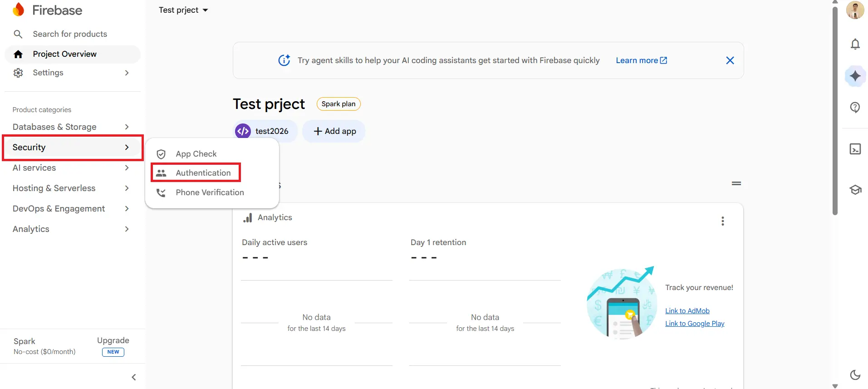Expand the AI services chevron
Screen dimensions: 868x389
click(x=127, y=167)
